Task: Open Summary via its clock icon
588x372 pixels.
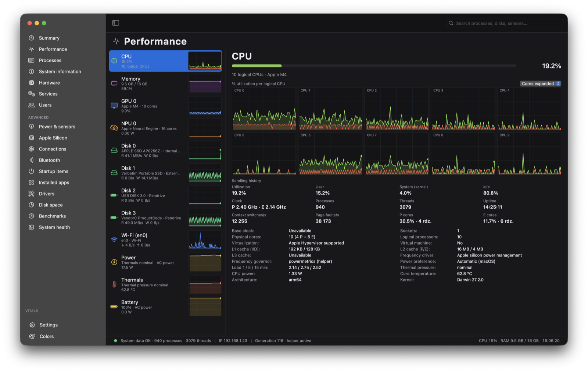Action: point(32,38)
